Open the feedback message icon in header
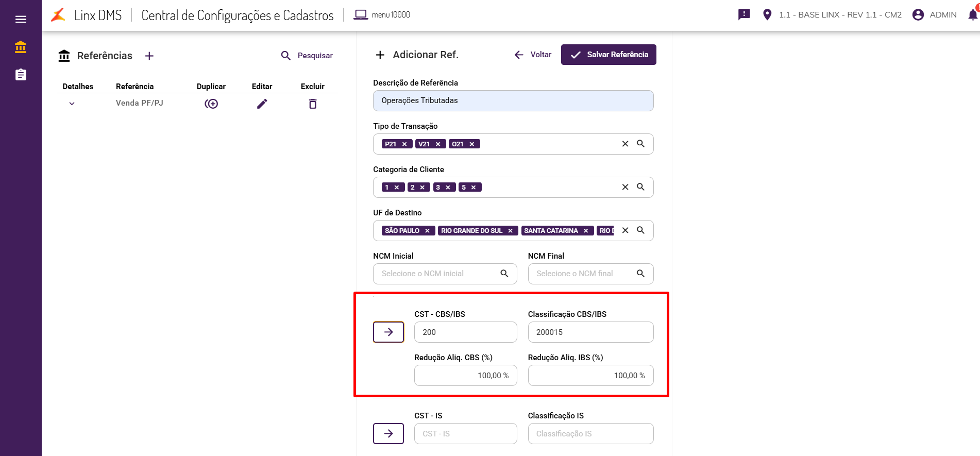The height and width of the screenshot is (456, 980). click(744, 14)
